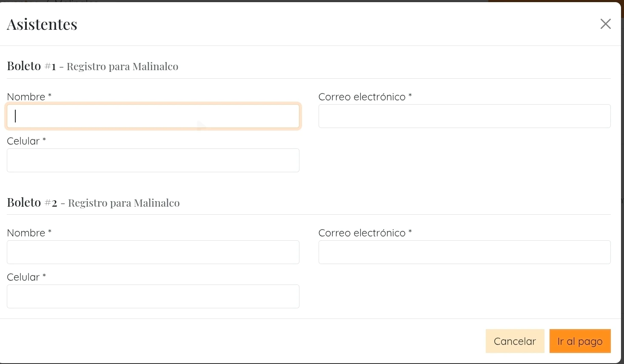Proceed with the Ir al pago button

(x=580, y=341)
